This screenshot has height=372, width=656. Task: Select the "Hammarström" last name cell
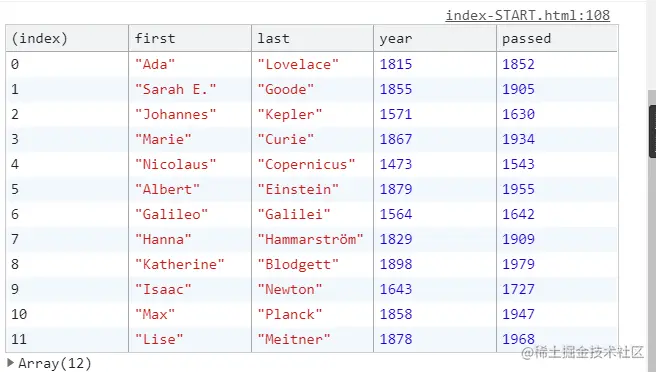tap(310, 239)
